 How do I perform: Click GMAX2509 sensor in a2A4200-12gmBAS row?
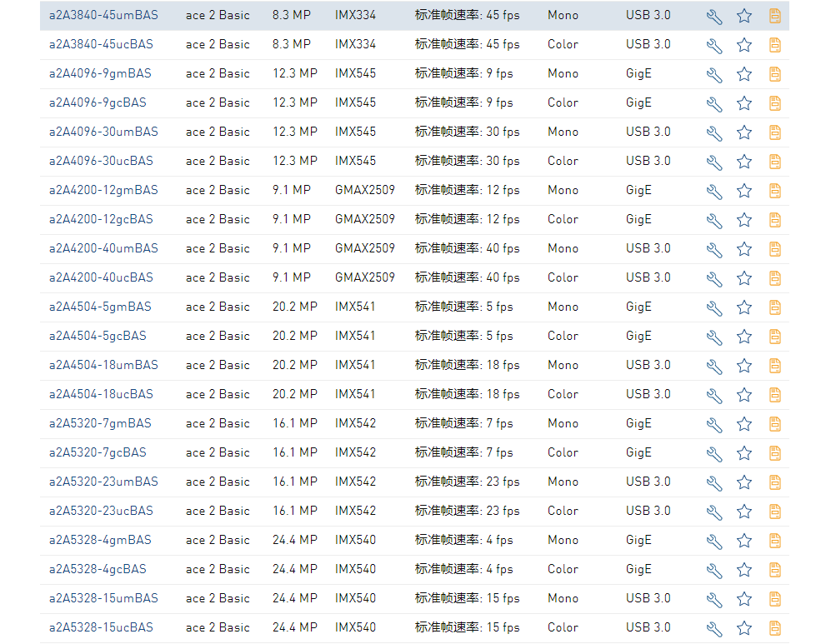click(365, 190)
